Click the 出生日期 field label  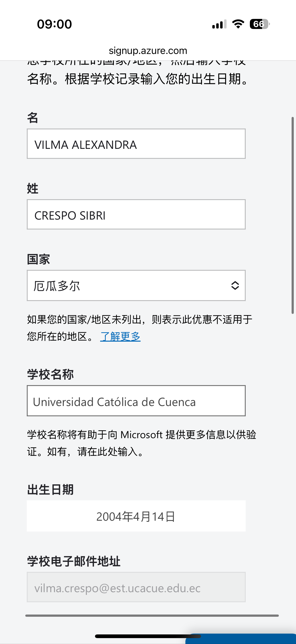pos(51,490)
